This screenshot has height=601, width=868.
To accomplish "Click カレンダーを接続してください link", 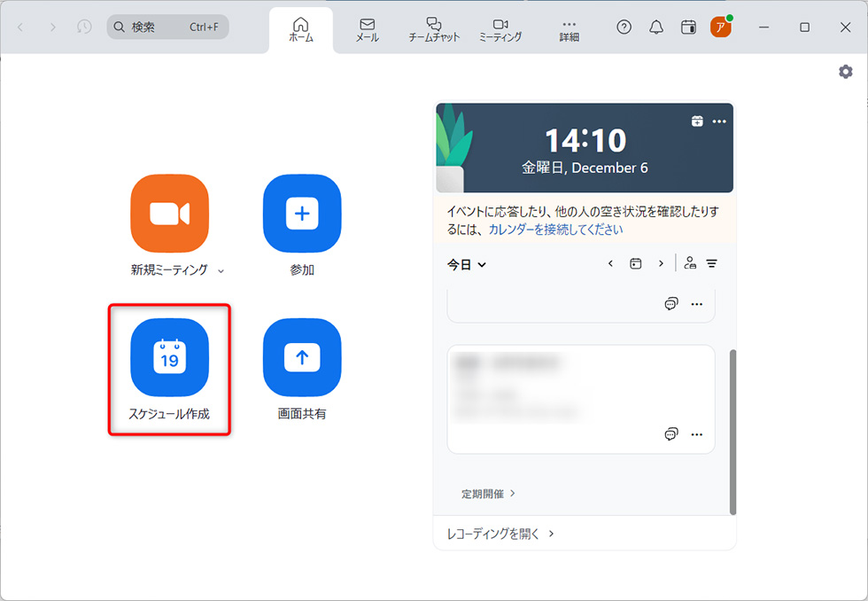I will pos(556,230).
